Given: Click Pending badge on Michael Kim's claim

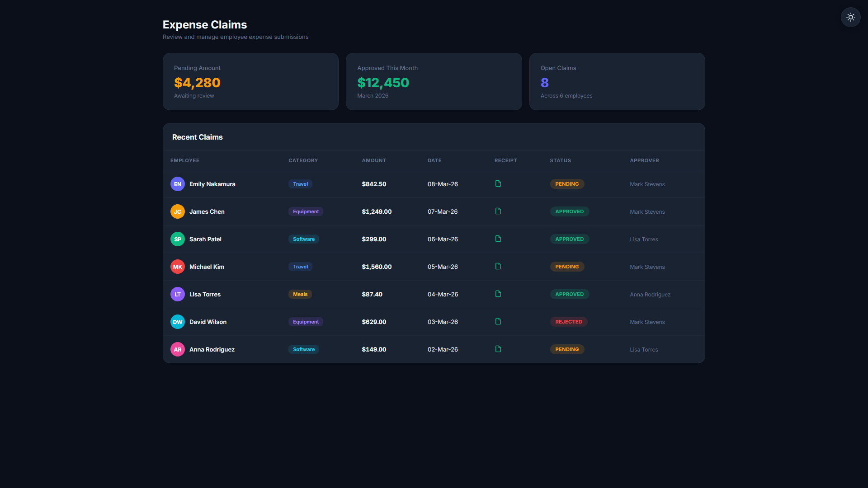Looking at the screenshot, I should tap(567, 267).
